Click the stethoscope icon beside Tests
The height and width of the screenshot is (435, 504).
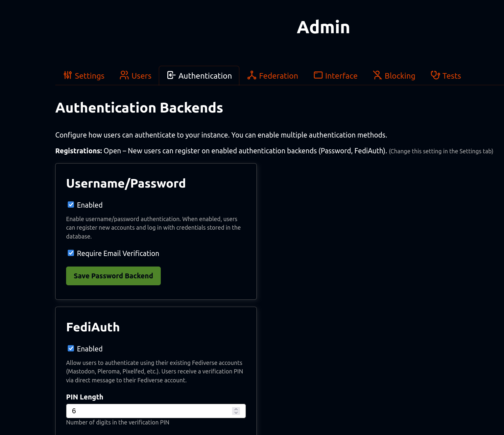click(x=435, y=75)
